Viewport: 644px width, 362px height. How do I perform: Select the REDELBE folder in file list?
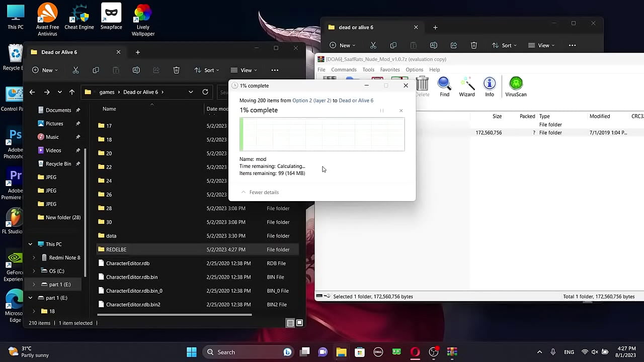[116, 249]
